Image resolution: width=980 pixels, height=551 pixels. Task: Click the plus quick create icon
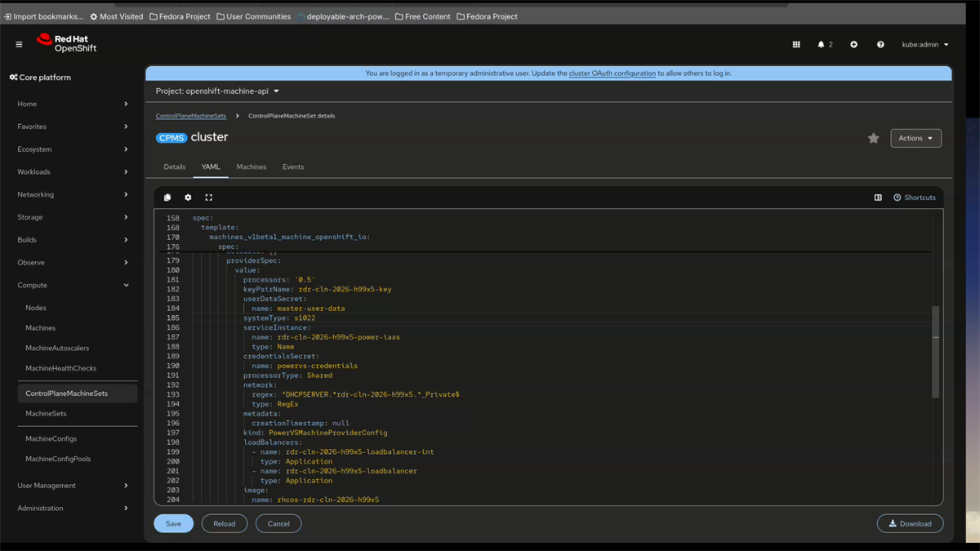[x=853, y=44]
